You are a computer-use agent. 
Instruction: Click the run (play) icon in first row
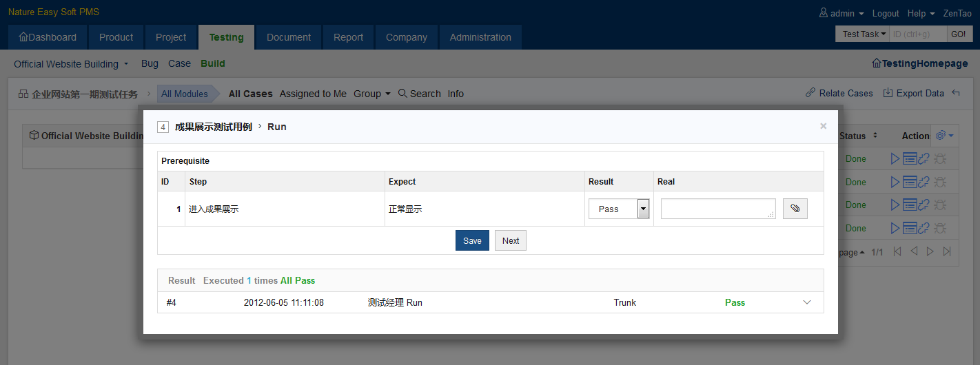point(895,159)
